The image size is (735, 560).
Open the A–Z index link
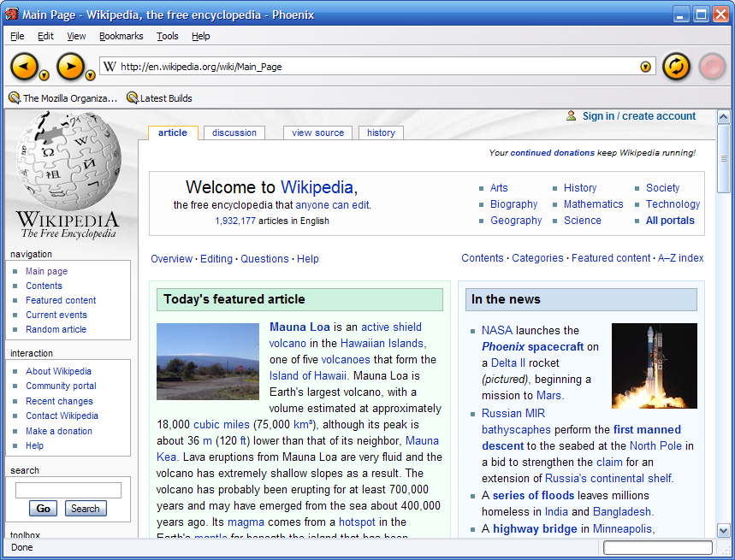point(680,258)
